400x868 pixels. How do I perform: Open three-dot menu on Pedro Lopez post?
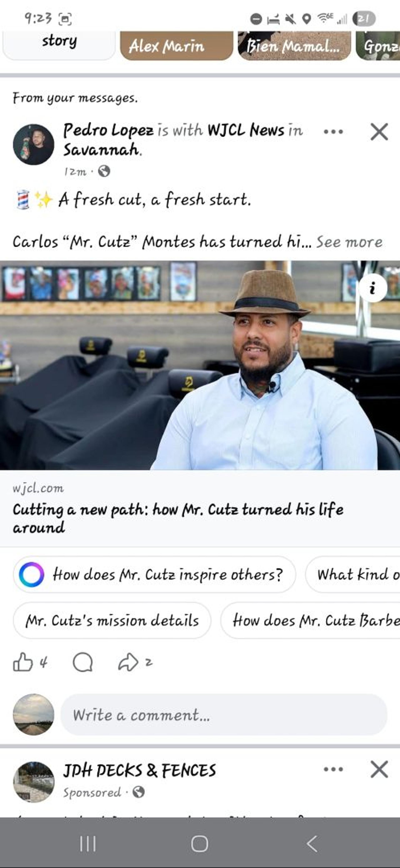tap(333, 131)
